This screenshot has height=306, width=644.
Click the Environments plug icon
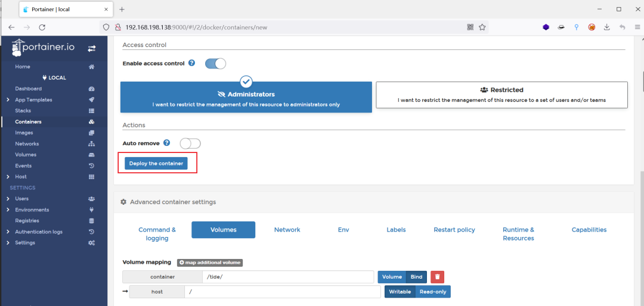click(92, 210)
